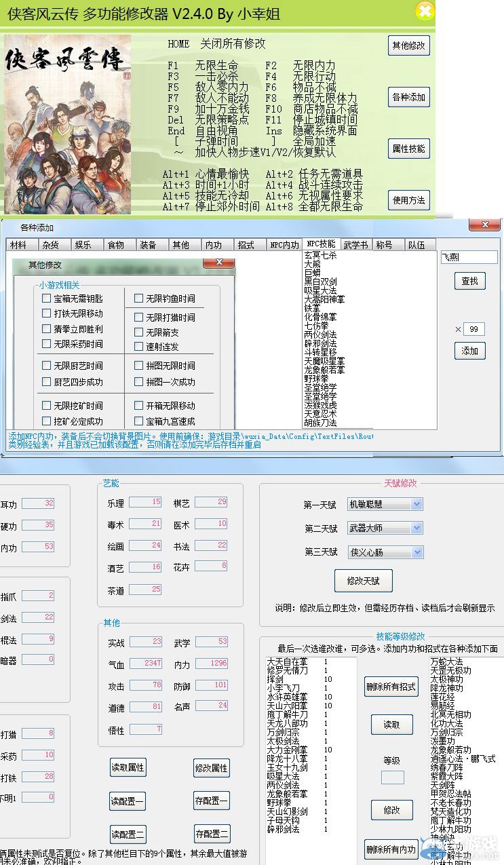This screenshot has width=504, height=865.
Task: Click the 修改属性 button
Action: tap(212, 768)
